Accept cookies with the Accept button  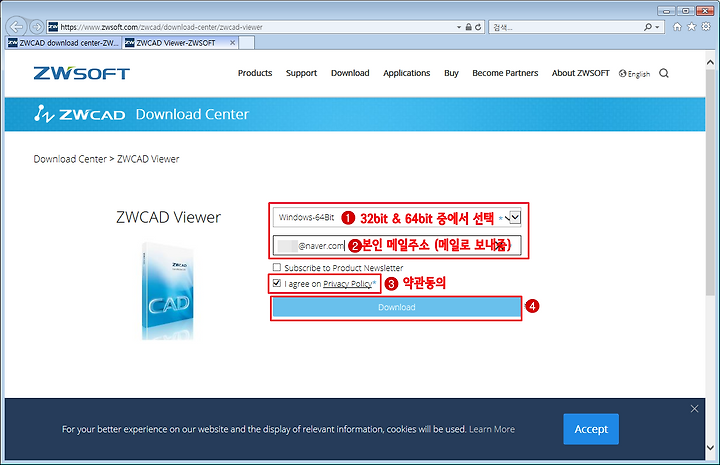591,429
